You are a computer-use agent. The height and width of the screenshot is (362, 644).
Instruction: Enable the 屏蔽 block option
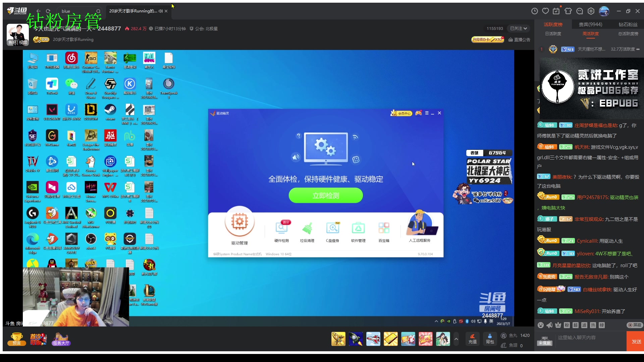(x=636, y=325)
